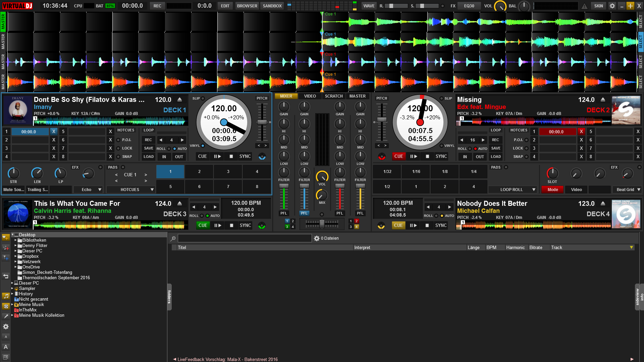Screen dimensions: 644x362
Task: Click Deck 4 yellow beat-lock disc icon
Action: [x=381, y=226]
